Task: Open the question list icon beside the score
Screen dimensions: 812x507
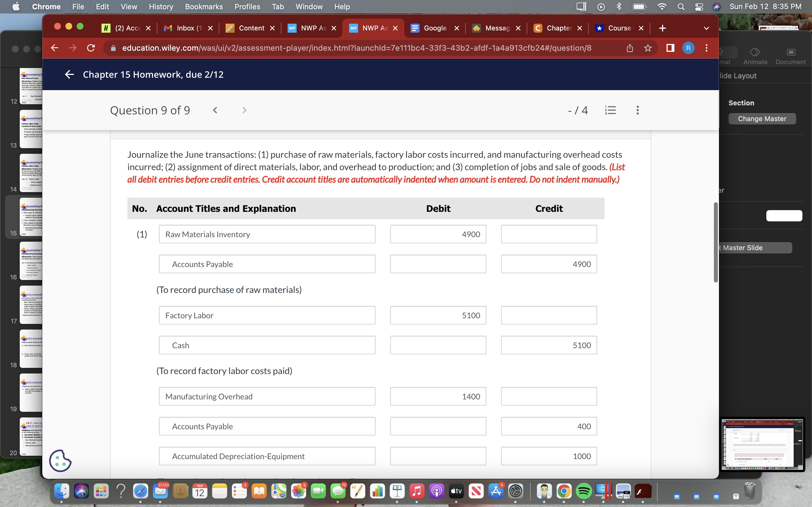Action: pos(611,110)
